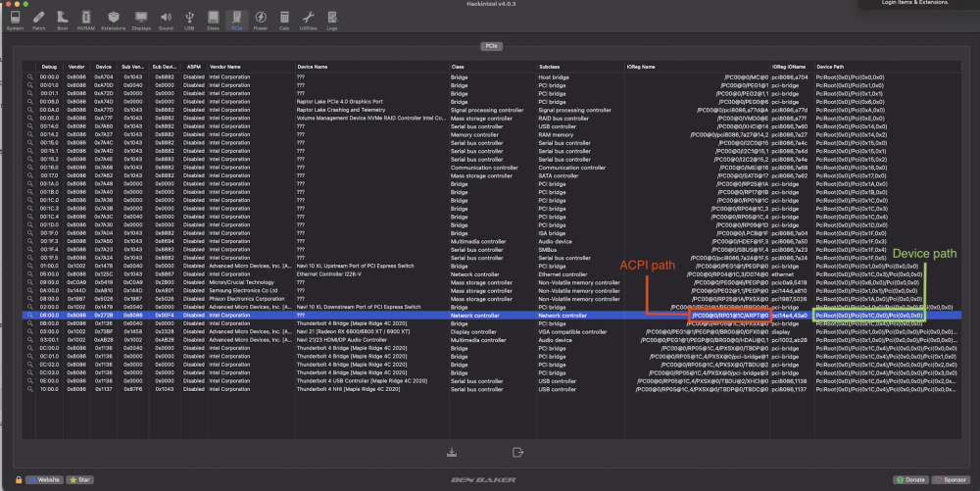Open the Website link button

(x=44, y=480)
